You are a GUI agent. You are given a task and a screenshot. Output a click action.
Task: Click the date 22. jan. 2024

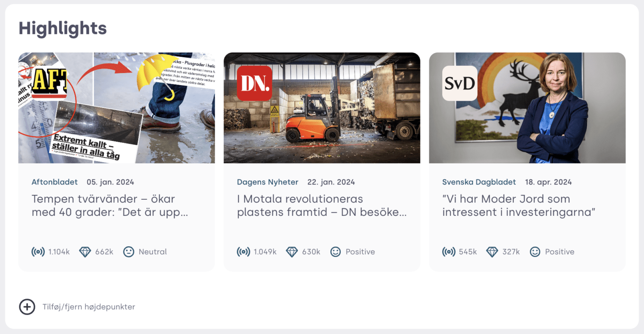click(331, 182)
